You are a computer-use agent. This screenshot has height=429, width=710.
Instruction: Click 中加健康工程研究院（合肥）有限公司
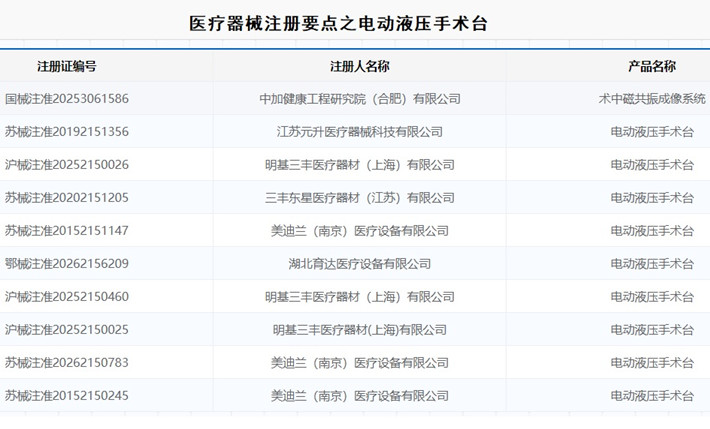pyautogui.click(x=360, y=99)
